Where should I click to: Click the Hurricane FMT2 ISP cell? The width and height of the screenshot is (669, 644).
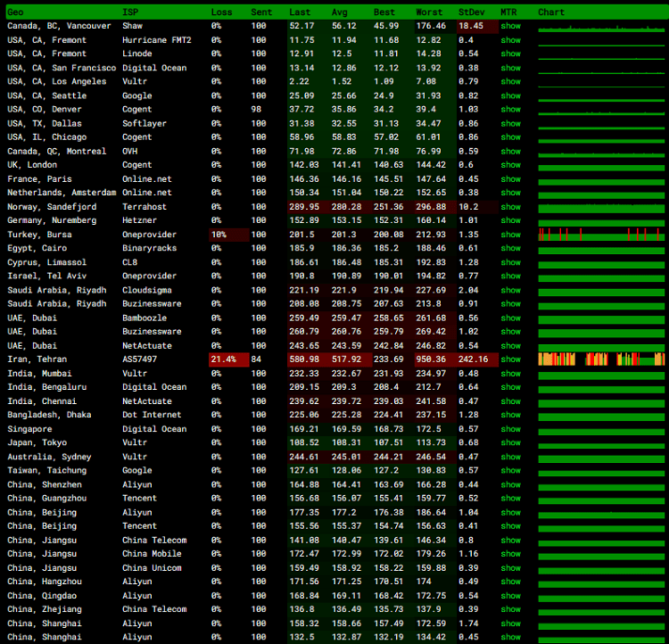click(x=157, y=40)
